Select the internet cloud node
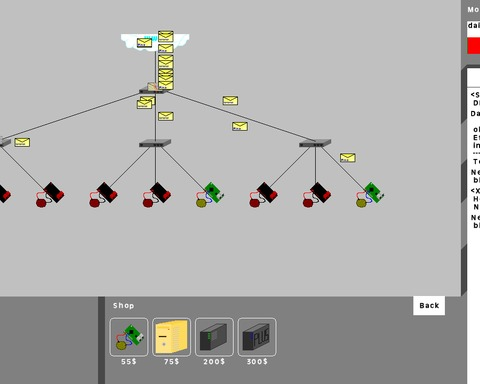This screenshot has height=384, width=480. pos(155,43)
